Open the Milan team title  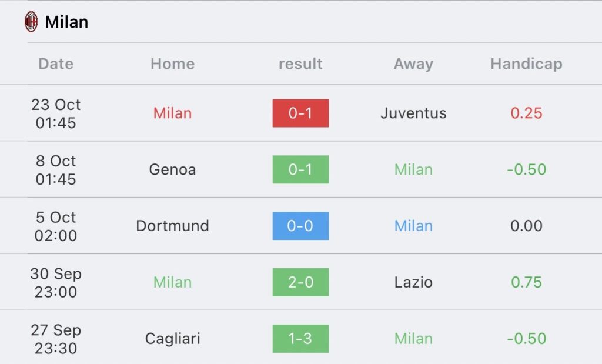click(66, 22)
